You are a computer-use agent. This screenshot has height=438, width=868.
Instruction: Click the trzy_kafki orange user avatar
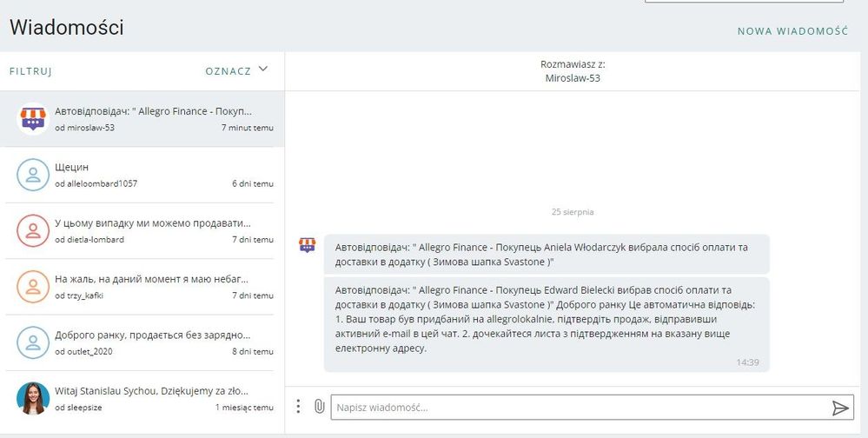(x=33, y=286)
